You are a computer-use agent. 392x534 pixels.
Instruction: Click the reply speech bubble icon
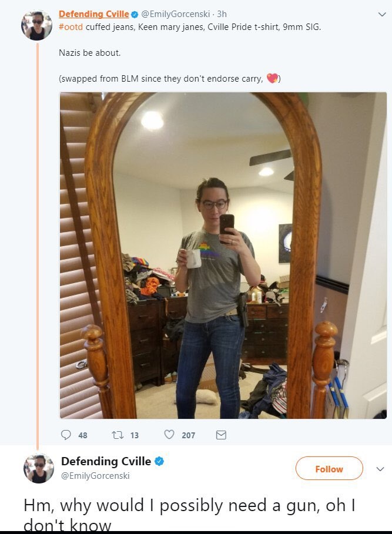click(x=66, y=435)
